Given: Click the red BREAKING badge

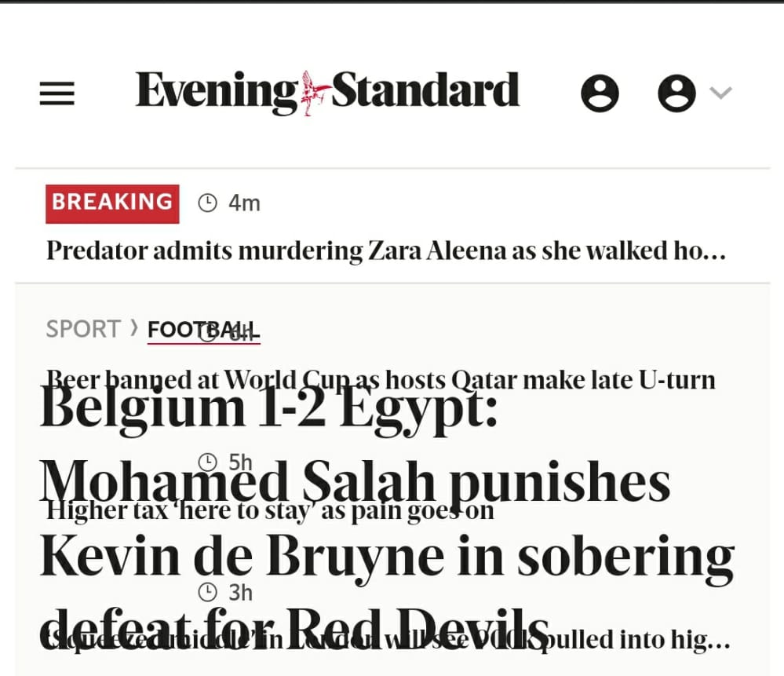Looking at the screenshot, I should pyautogui.click(x=112, y=203).
